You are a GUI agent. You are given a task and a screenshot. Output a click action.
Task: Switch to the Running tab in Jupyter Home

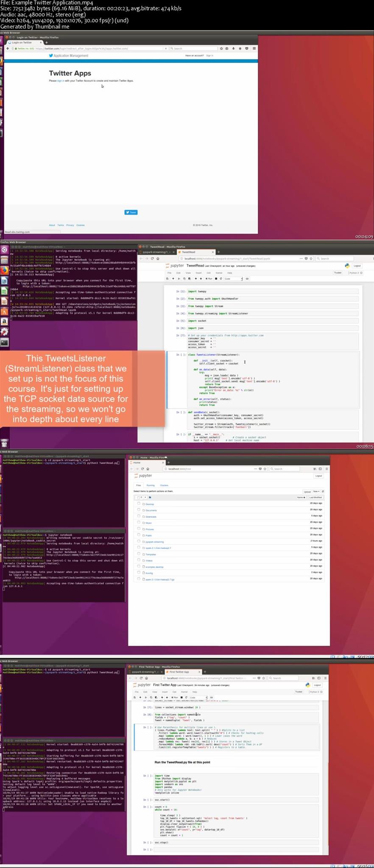tap(151, 485)
